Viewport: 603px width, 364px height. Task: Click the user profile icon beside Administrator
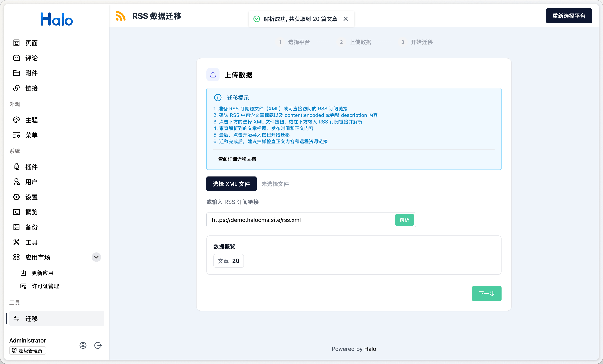pos(83,345)
